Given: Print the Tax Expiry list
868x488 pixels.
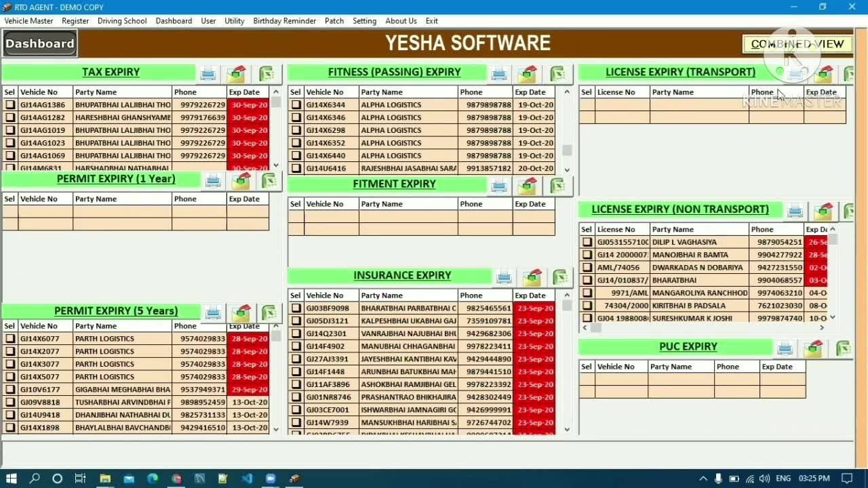Looking at the screenshot, I should [x=208, y=73].
